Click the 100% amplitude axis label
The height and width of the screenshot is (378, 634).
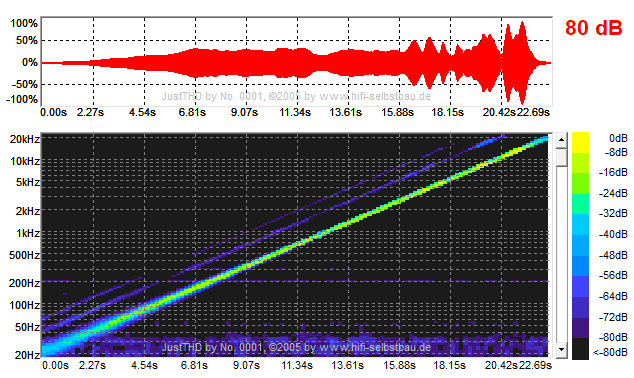[x=24, y=23]
